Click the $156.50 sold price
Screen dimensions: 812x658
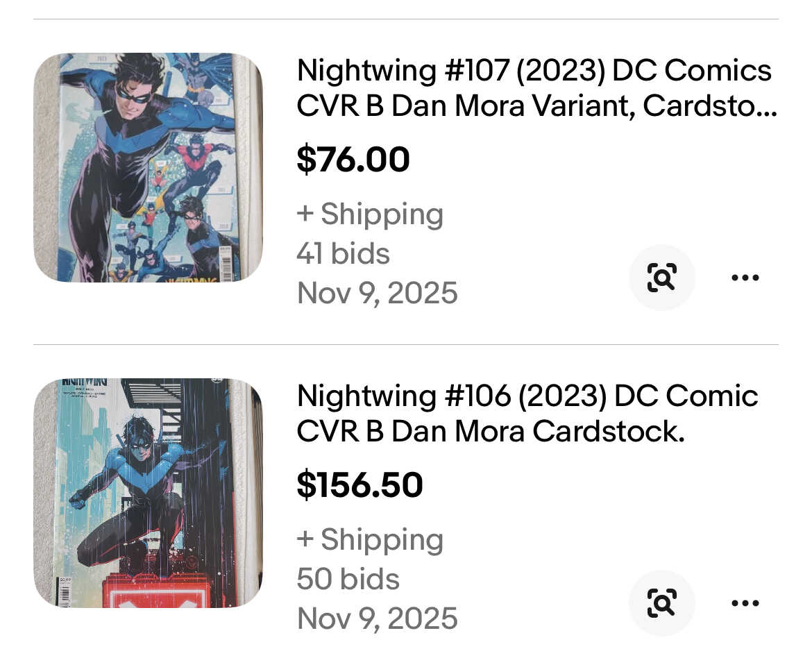point(360,484)
